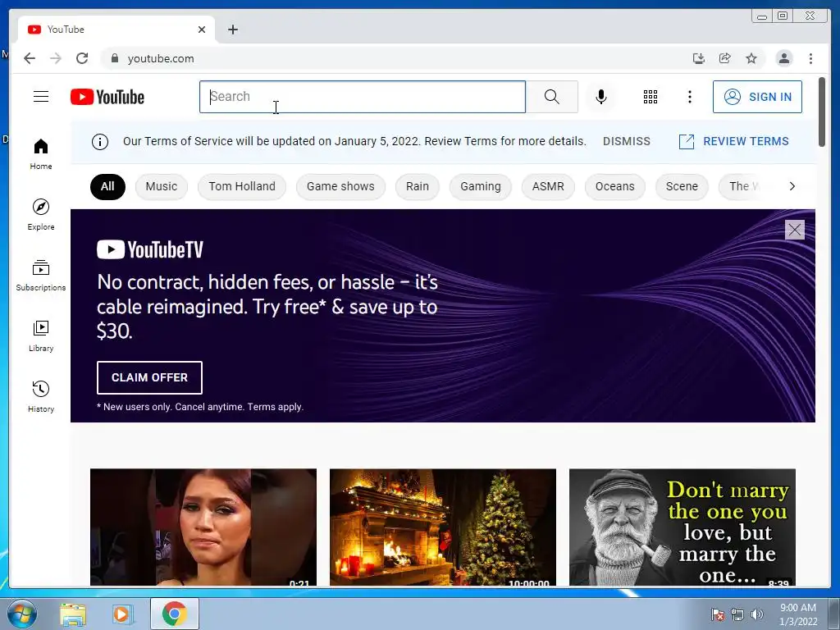The width and height of the screenshot is (840, 630).
Task: Click the youtube.com address bar
Action: (396, 58)
